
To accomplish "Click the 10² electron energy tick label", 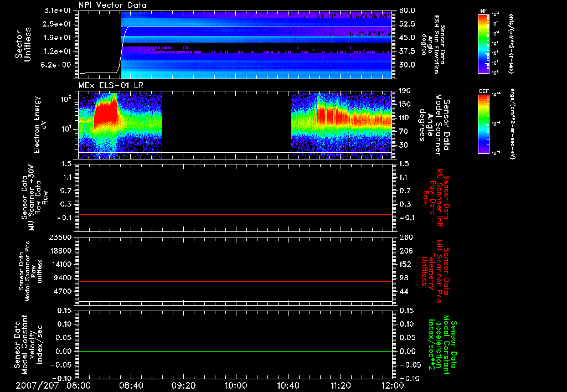I will [66, 99].
